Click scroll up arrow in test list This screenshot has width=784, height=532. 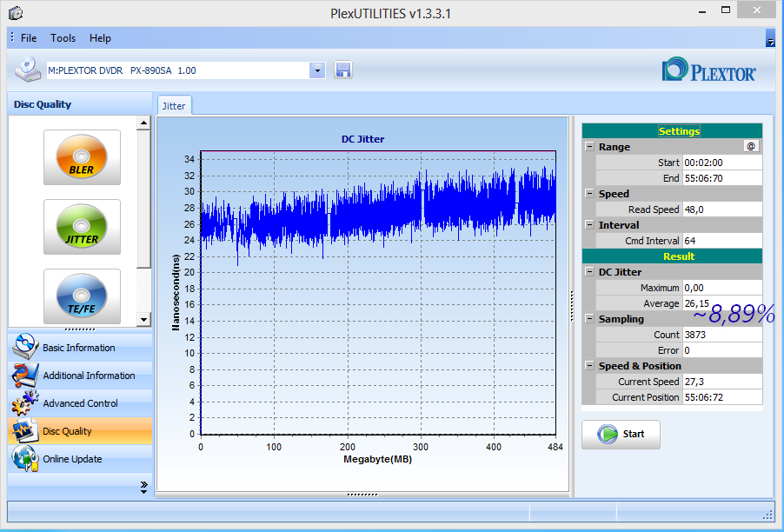[143, 123]
